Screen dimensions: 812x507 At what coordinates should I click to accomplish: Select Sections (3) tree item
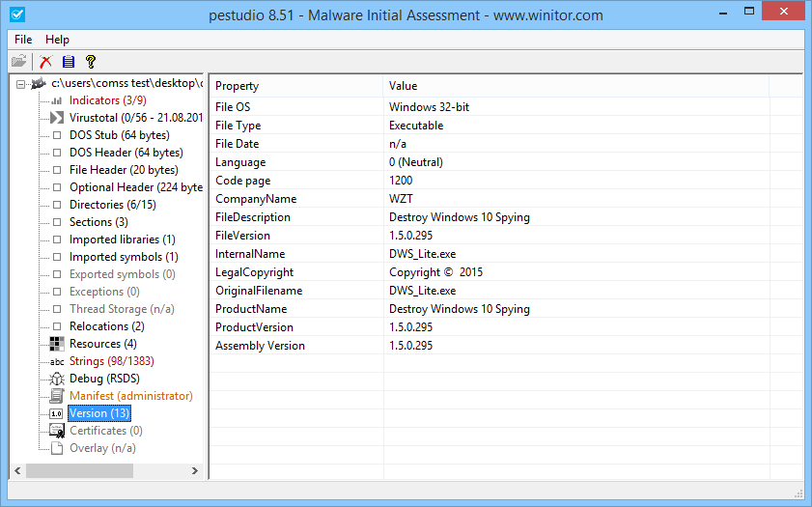(x=98, y=222)
